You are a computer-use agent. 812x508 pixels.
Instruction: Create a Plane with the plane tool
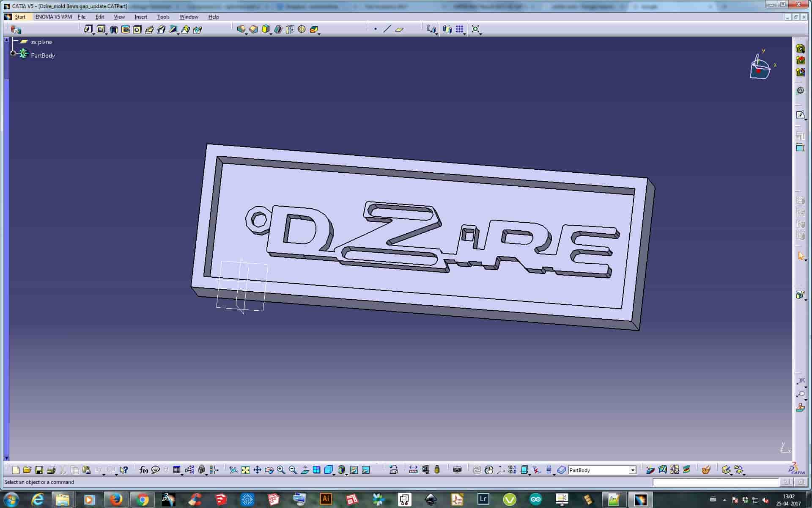pyautogui.click(x=399, y=29)
